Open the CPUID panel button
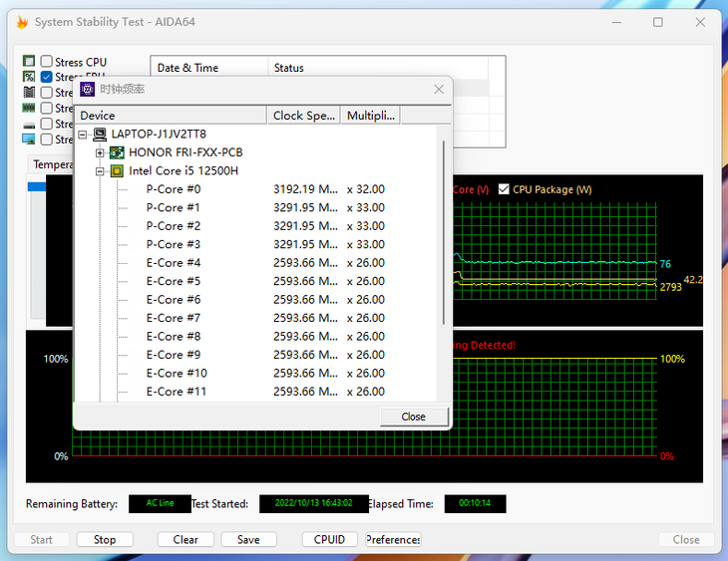The width and height of the screenshot is (728, 561). (330, 540)
